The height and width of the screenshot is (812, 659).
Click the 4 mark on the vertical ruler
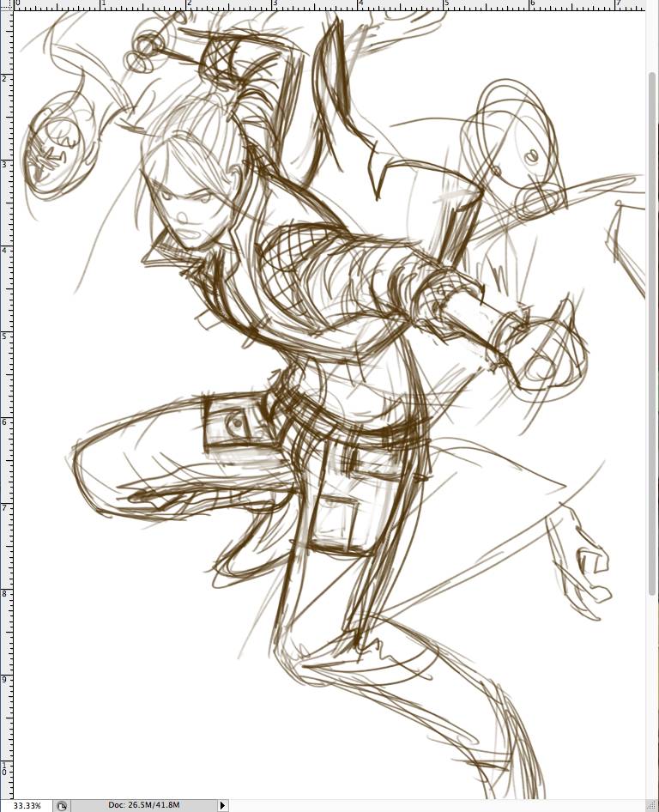tap(5, 250)
